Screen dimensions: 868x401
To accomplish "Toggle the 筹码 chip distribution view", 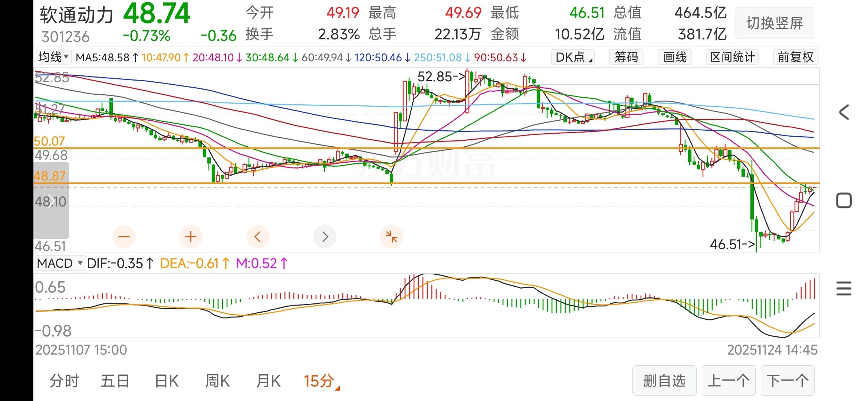I will [x=626, y=57].
